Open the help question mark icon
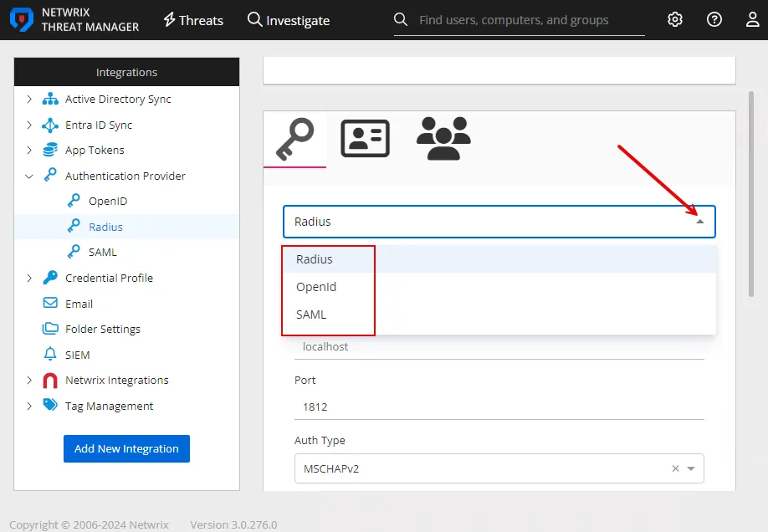This screenshot has height=532, width=768. click(714, 19)
